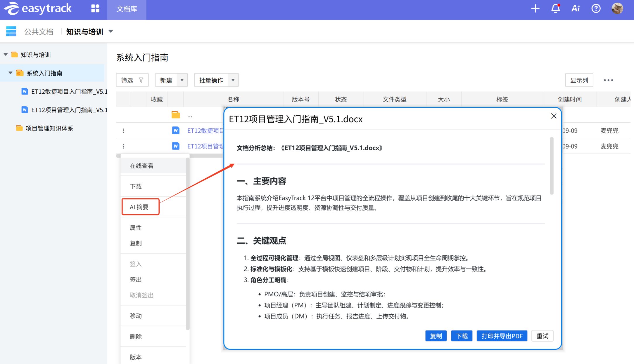The width and height of the screenshot is (634, 364).
Task: Open the notification bell
Action: click(555, 8)
